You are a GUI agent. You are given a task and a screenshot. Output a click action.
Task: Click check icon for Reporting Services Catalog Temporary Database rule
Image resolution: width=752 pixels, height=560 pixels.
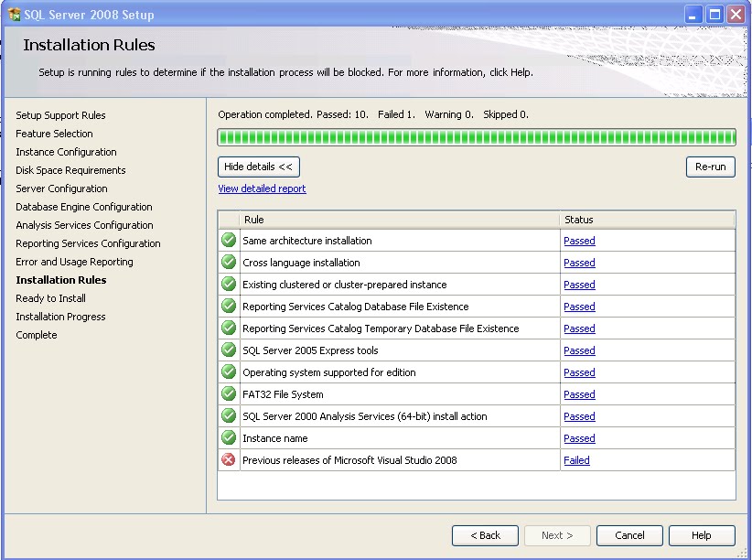[x=229, y=328]
